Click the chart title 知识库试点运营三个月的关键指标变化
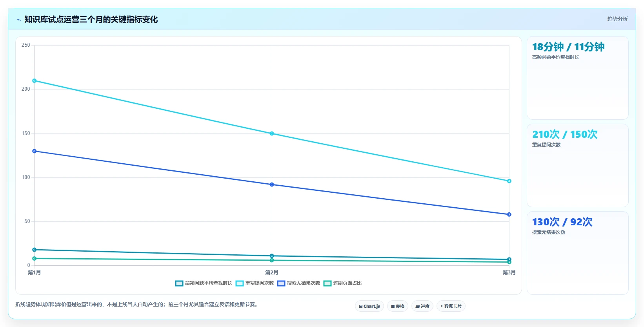 pos(91,20)
